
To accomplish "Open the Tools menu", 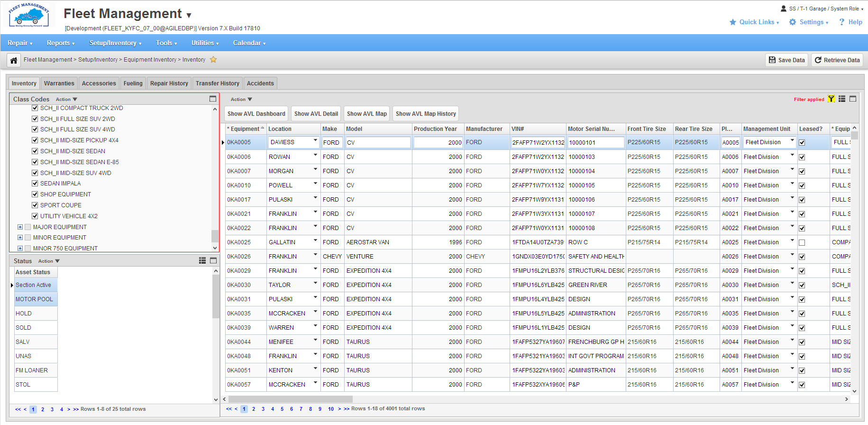I will (166, 43).
